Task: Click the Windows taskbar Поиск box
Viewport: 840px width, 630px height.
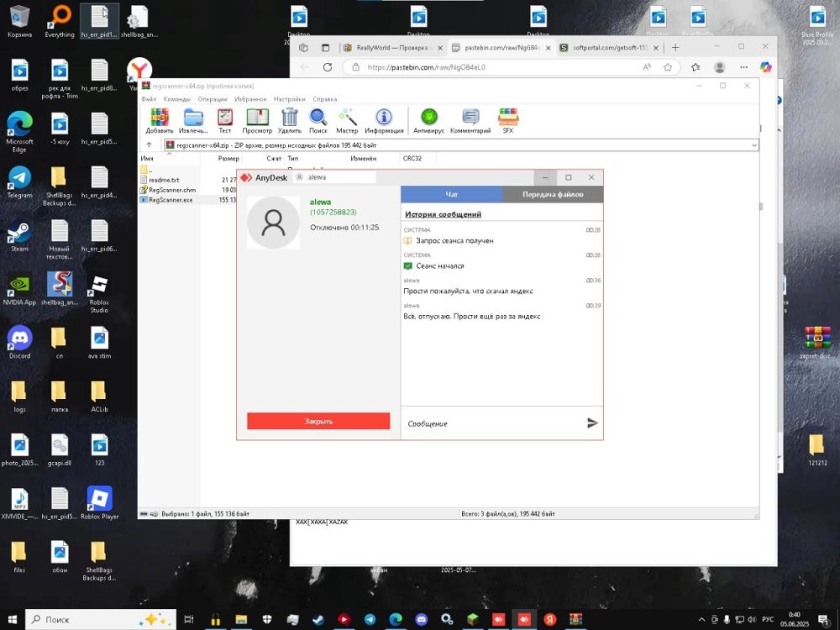Action: point(101,619)
